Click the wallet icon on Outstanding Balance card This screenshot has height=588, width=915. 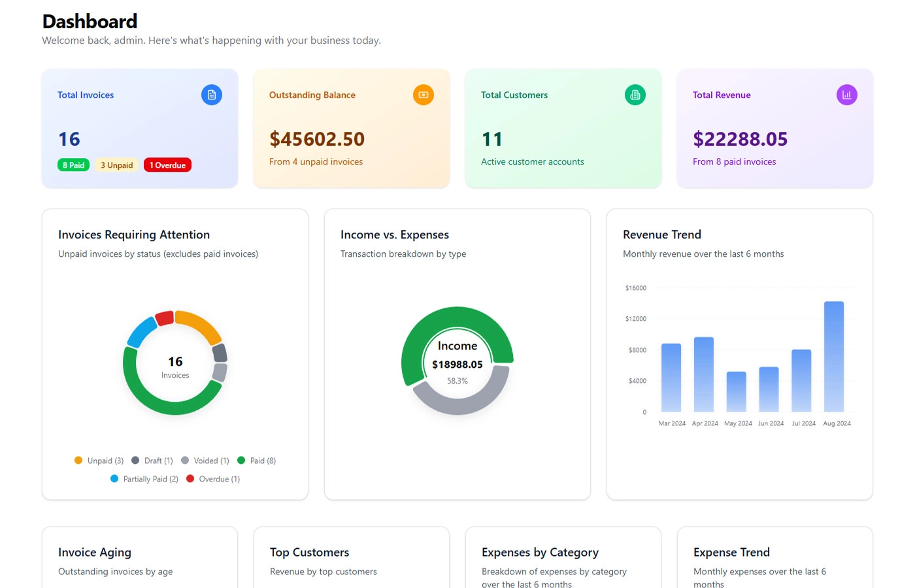coord(423,95)
